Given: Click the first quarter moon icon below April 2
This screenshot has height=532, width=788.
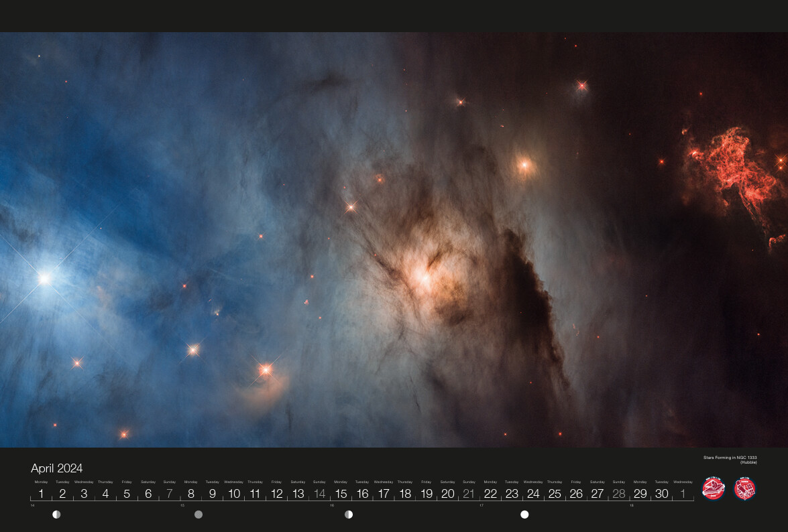Looking at the screenshot, I should [56, 515].
